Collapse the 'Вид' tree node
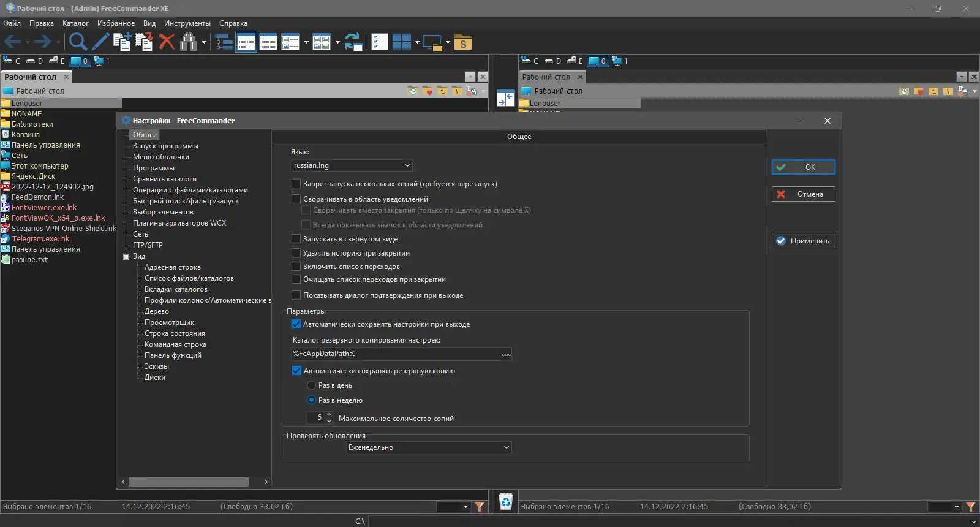 click(126, 257)
